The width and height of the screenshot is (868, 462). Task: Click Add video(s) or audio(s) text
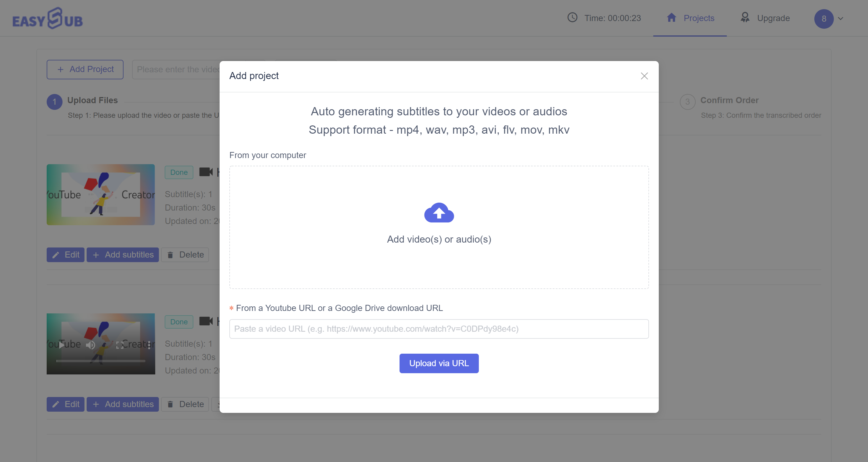pos(439,239)
